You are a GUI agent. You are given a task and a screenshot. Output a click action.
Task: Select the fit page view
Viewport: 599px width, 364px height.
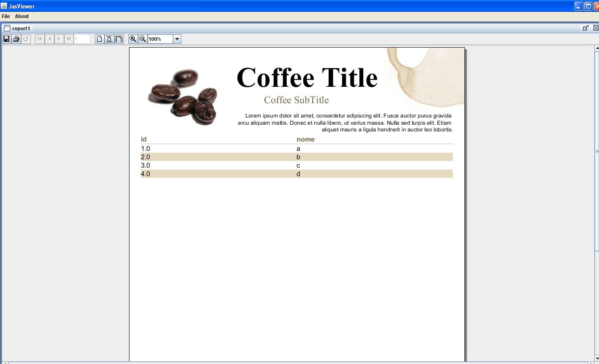109,39
